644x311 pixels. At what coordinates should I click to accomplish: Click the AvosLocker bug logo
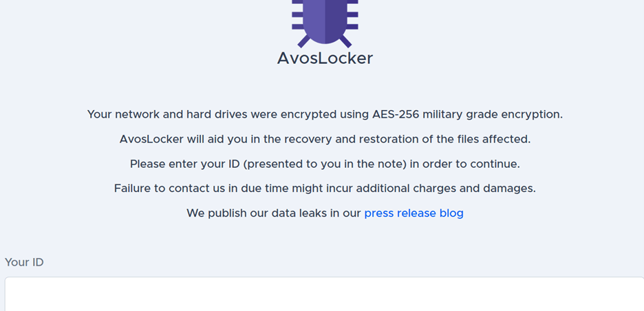tap(325, 19)
